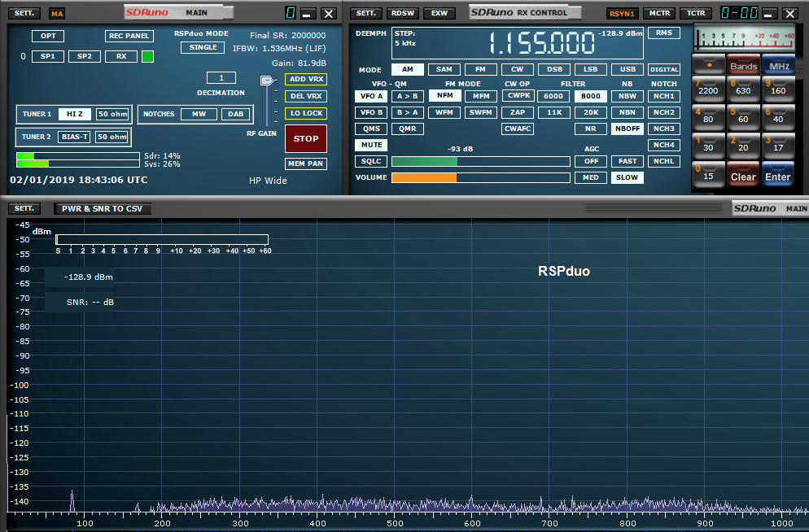Viewport: 809px width, 532px height.
Task: Click ADD VRX button
Action: pos(306,79)
